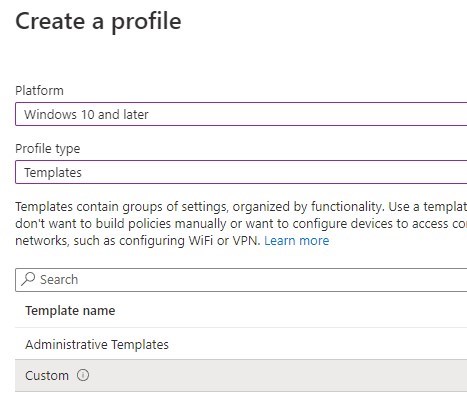467x398 pixels.
Task: Click the Platform field label
Action: 39,91
